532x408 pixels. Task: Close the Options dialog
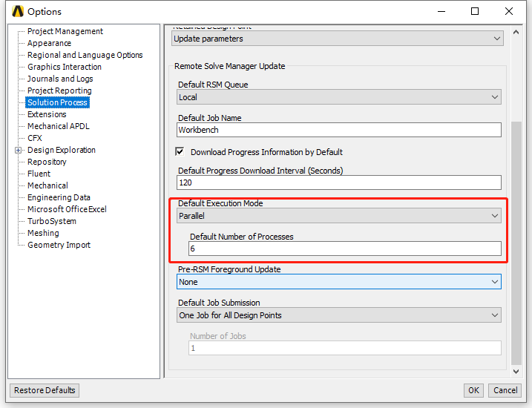[x=508, y=11]
